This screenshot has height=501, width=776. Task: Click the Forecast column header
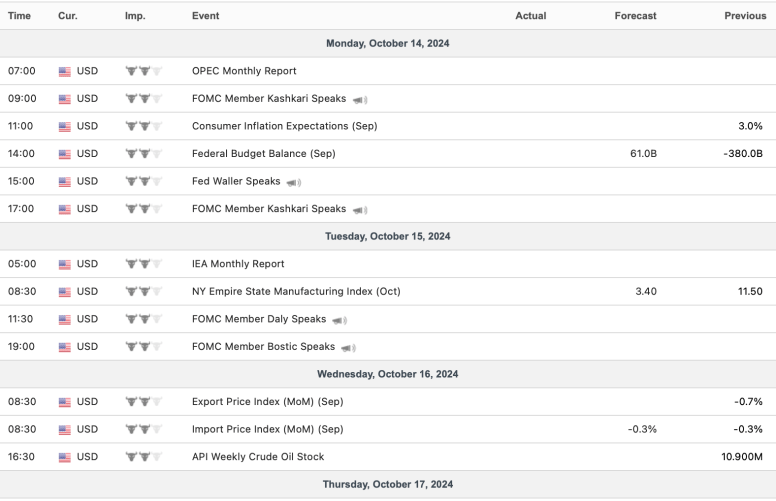(x=636, y=16)
